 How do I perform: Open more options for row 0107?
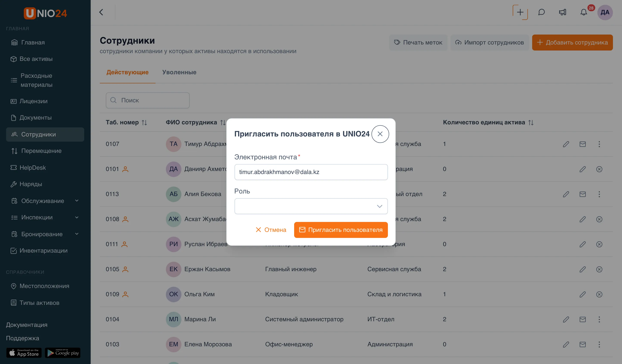click(x=599, y=144)
